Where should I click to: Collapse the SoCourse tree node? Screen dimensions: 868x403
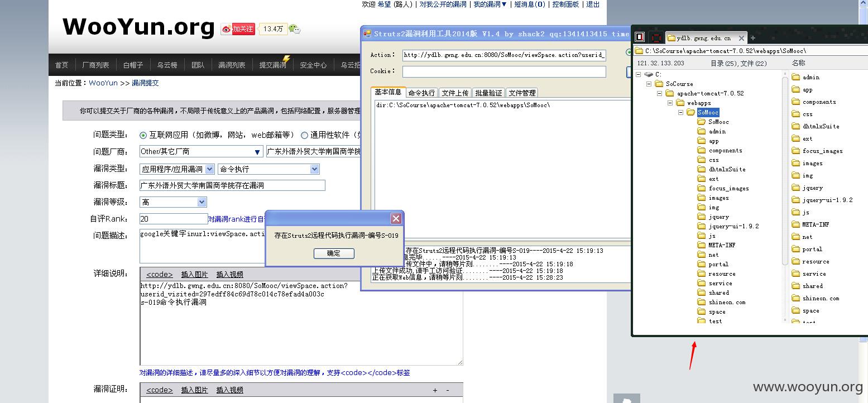649,84
